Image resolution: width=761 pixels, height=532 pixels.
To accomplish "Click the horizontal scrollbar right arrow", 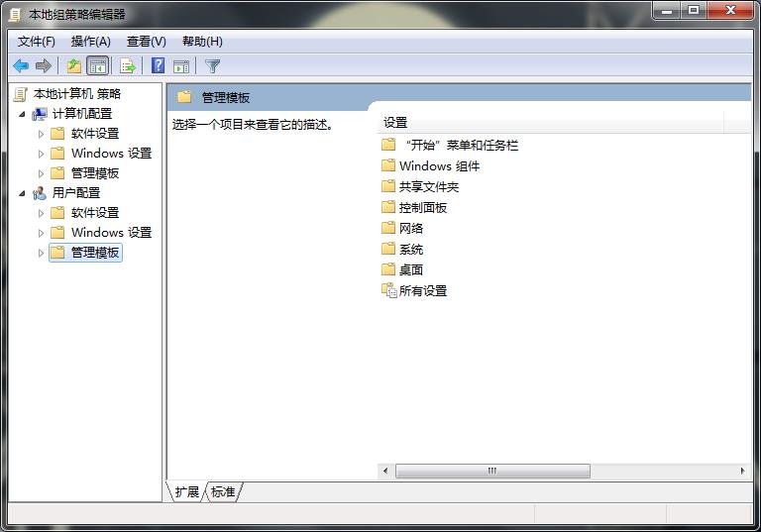I will click(x=742, y=471).
